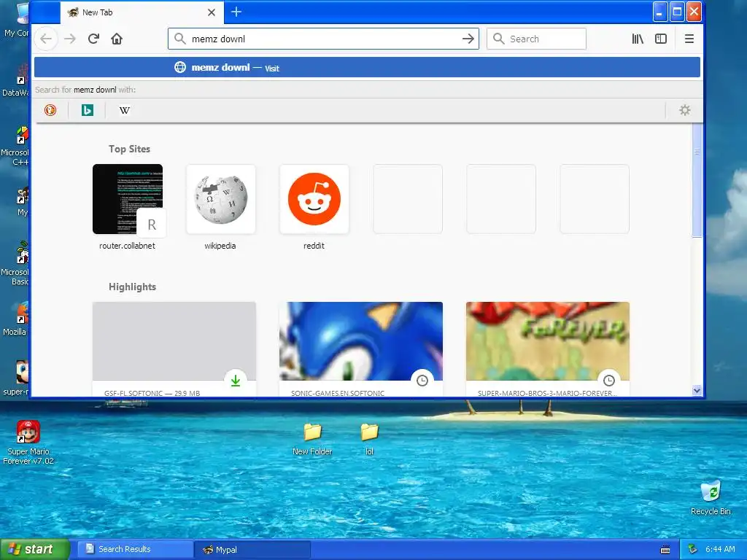Viewport: 747px width, 560px height.
Task: Select the memz downl Visit suggestion
Action: tap(368, 68)
